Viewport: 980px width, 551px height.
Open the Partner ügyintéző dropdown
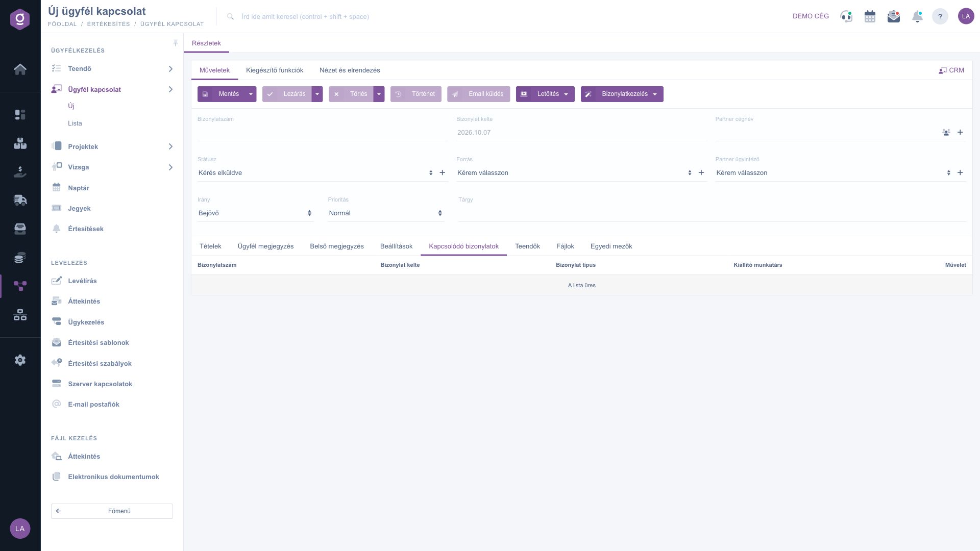(834, 173)
